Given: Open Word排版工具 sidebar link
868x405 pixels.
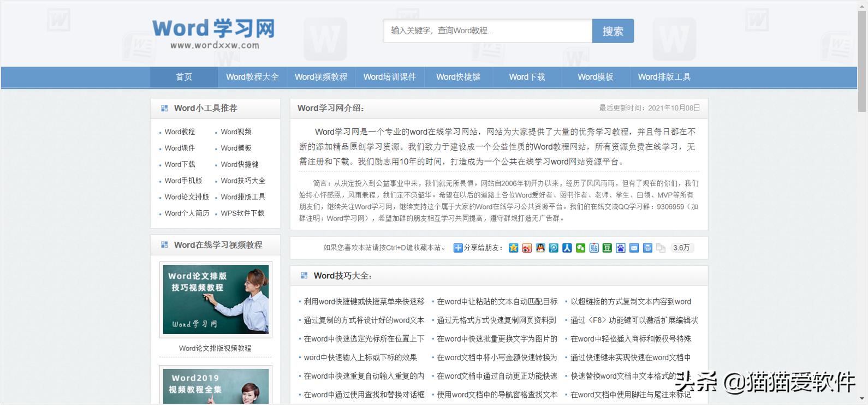Looking at the screenshot, I should 243,197.
